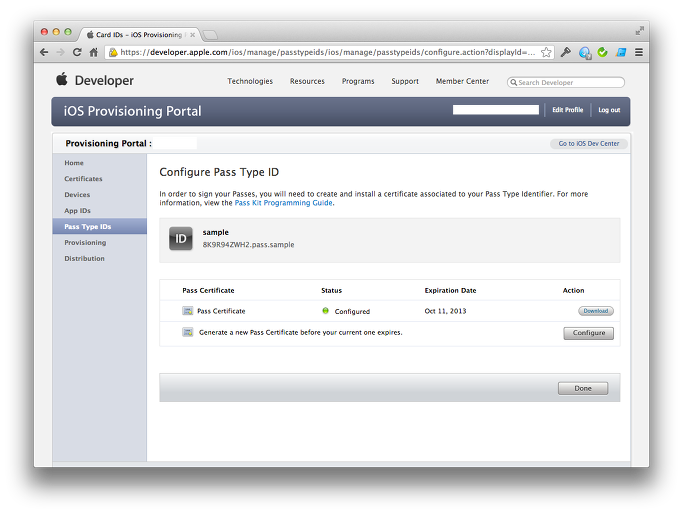This screenshot has height=514, width=683.
Task: Click the padlock icon in the address bar
Action: click(113, 52)
